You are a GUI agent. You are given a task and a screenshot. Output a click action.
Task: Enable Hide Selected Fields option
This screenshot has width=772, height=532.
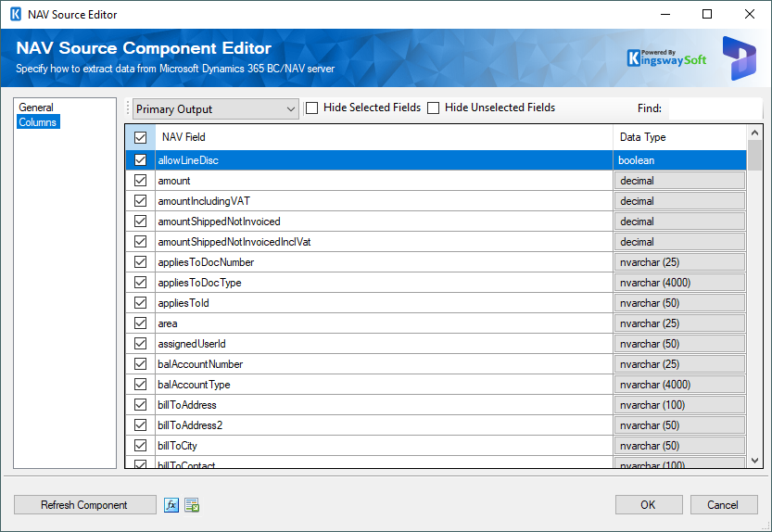coord(311,108)
